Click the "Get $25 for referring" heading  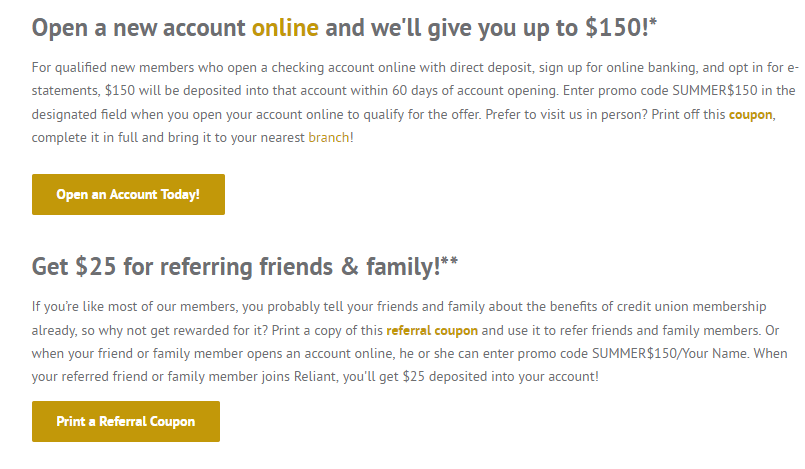pyautogui.click(x=182, y=267)
